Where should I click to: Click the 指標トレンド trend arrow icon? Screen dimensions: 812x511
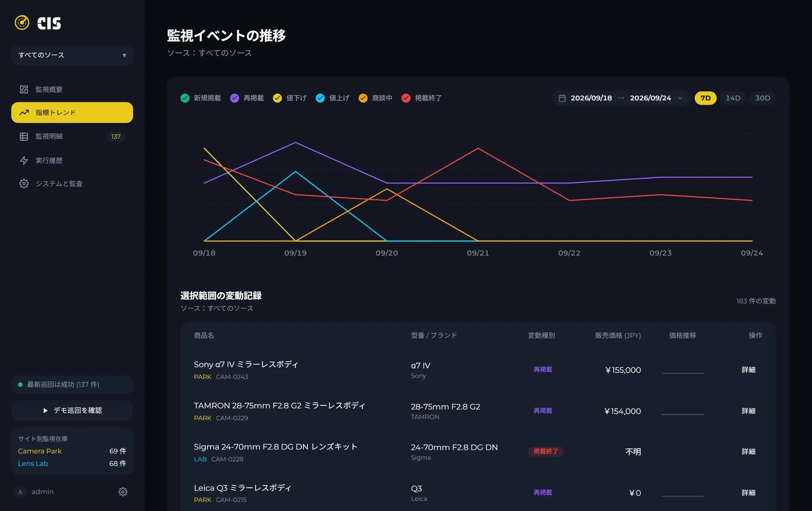coord(24,112)
